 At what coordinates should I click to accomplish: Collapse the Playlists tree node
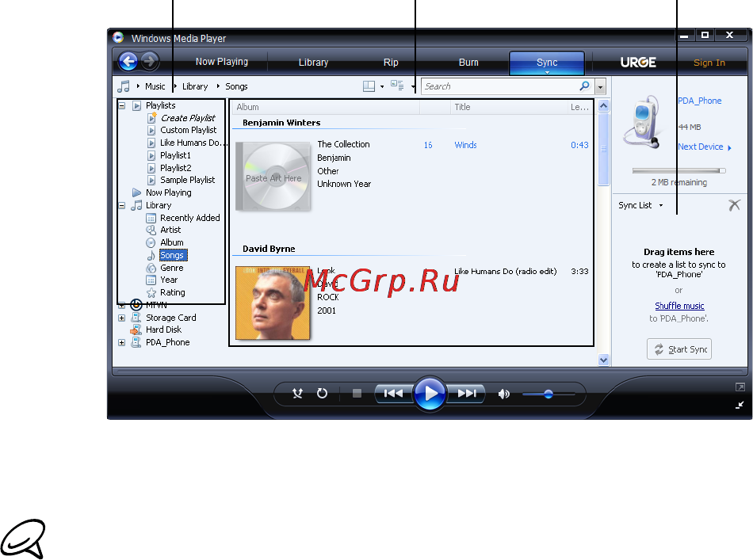pos(122,105)
